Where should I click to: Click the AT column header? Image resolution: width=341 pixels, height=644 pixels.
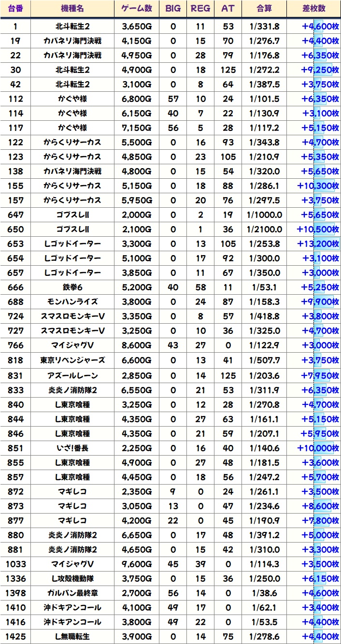(x=227, y=9)
